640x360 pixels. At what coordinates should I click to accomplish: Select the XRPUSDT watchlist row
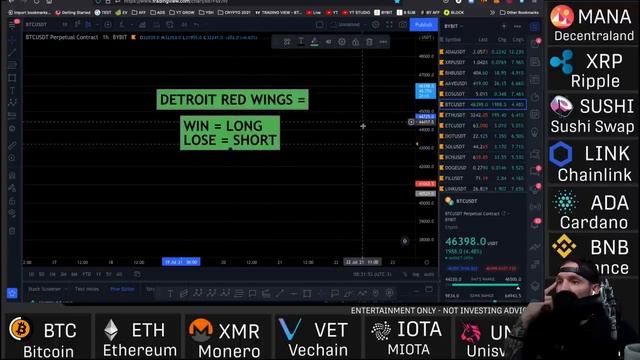coord(482,62)
